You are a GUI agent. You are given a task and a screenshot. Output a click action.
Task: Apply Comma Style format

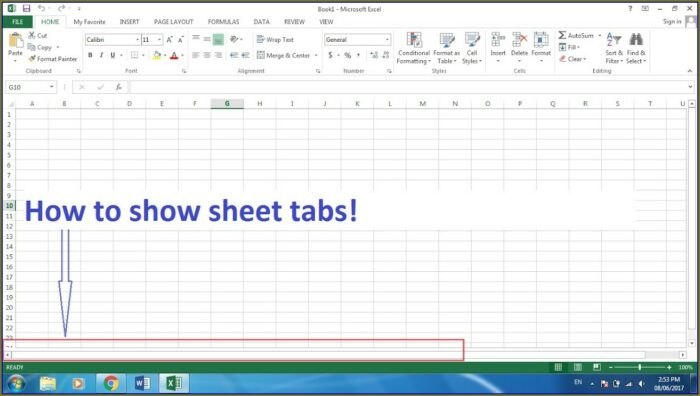click(358, 55)
